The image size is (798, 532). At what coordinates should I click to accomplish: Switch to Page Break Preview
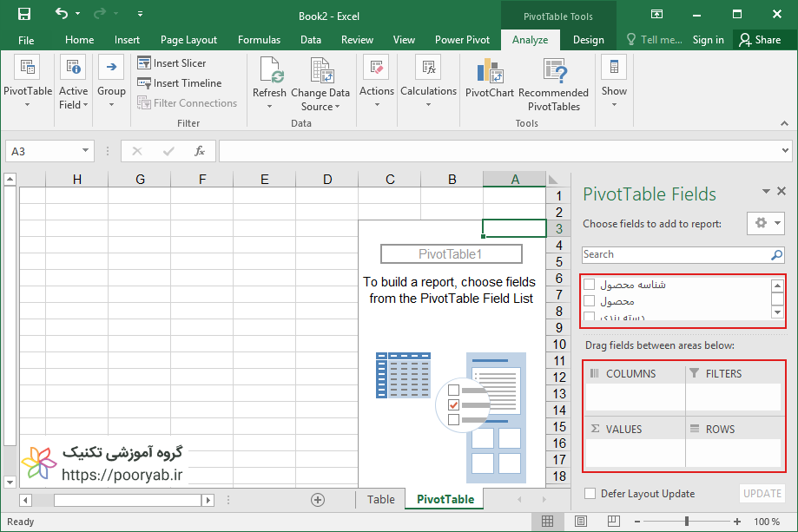coord(614,522)
